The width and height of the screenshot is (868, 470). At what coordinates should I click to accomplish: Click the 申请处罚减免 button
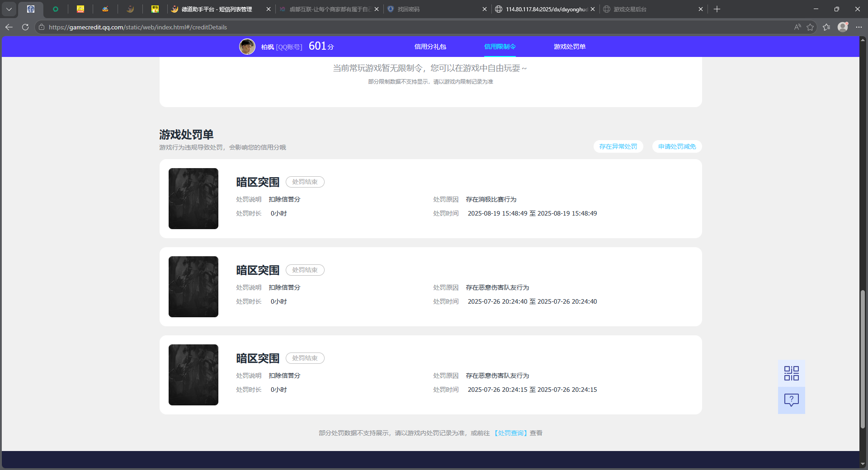(x=677, y=146)
